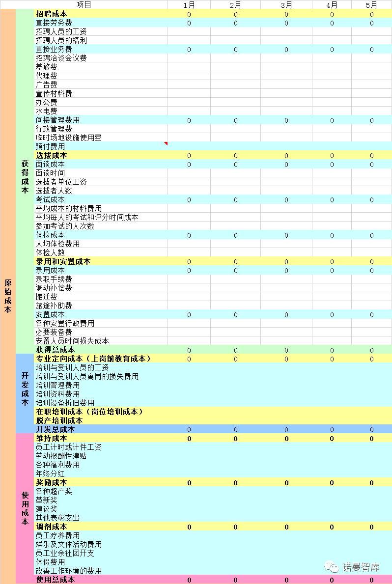Select the 项目 column header cell
Viewport: 392px width, 584px height.
pyautogui.click(x=84, y=4)
